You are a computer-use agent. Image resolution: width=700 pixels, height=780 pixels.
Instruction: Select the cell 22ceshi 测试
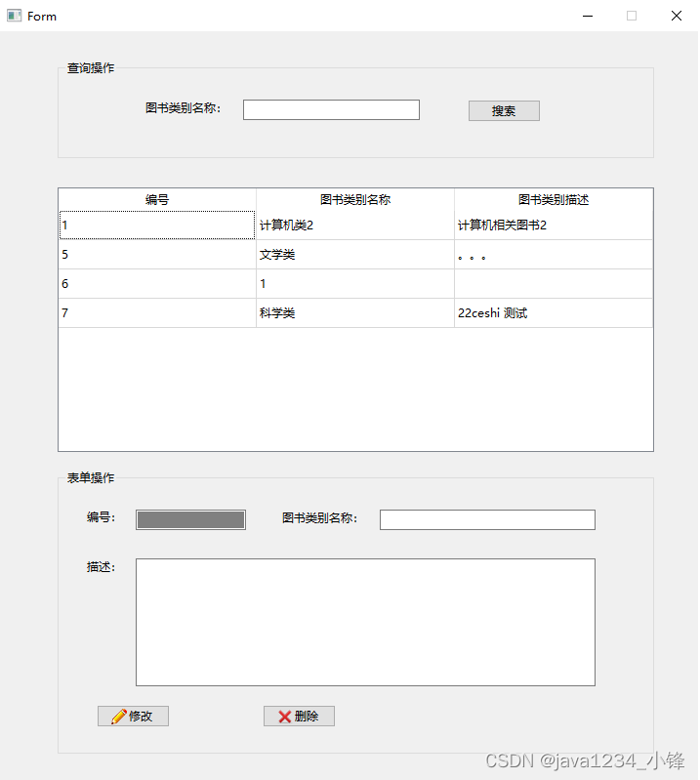555,314
